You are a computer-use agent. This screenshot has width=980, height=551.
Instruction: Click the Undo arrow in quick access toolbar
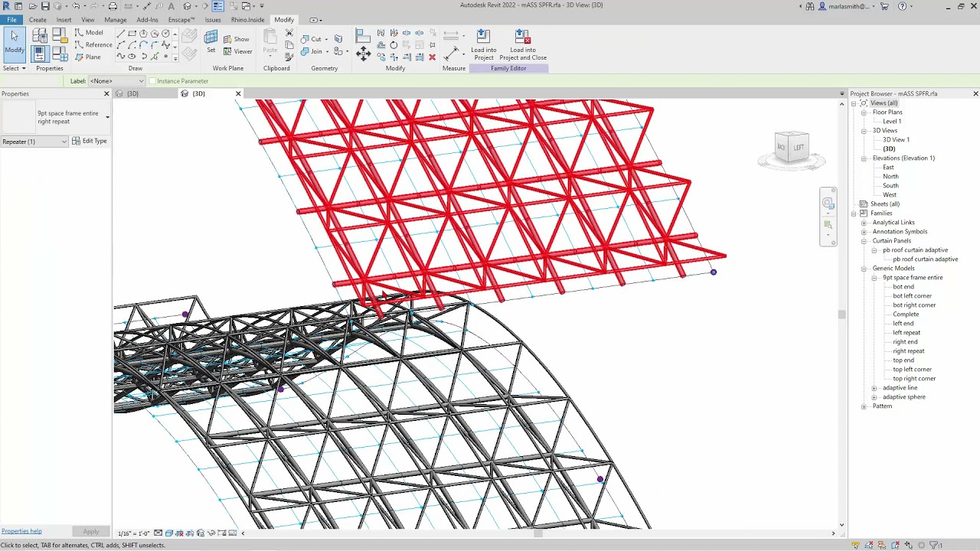(x=76, y=6)
